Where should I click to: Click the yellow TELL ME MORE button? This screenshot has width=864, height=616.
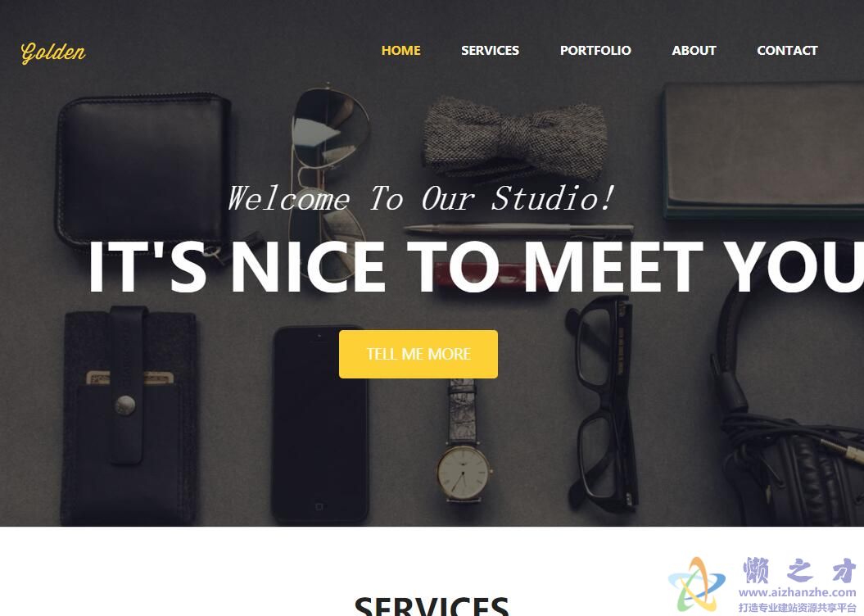(418, 355)
